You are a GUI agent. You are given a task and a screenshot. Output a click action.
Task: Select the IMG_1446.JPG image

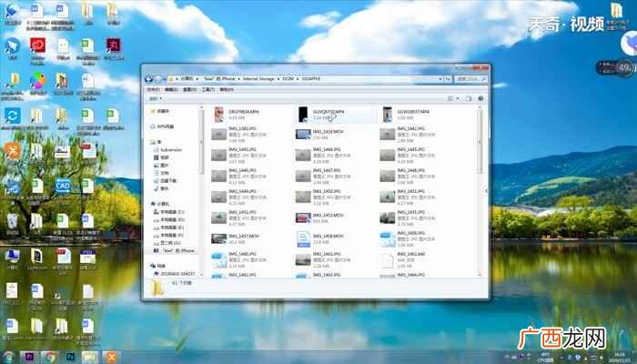tap(238, 176)
